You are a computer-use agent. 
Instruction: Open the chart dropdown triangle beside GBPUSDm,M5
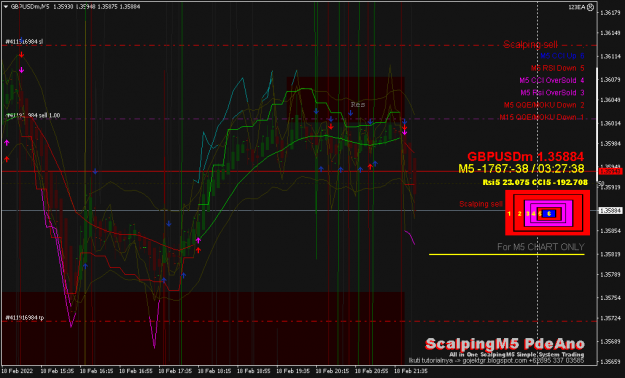6,7
